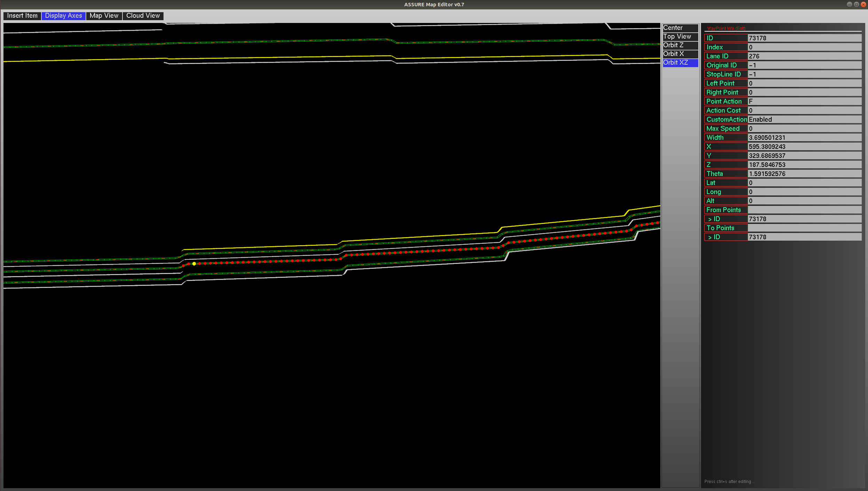The height and width of the screenshot is (491, 868).
Task: Edit the Y coordinate value 329.6869537
Action: click(x=804, y=155)
